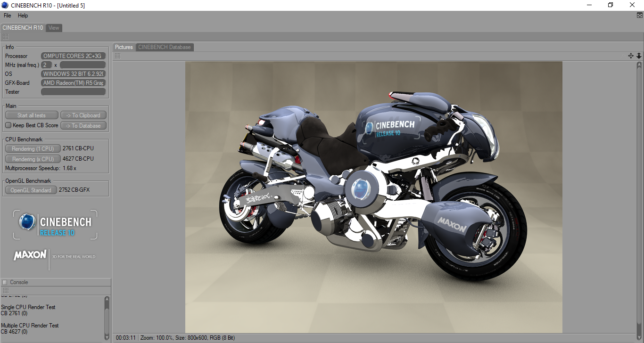Click the Tester name input field
644x343 pixels.
tap(74, 92)
